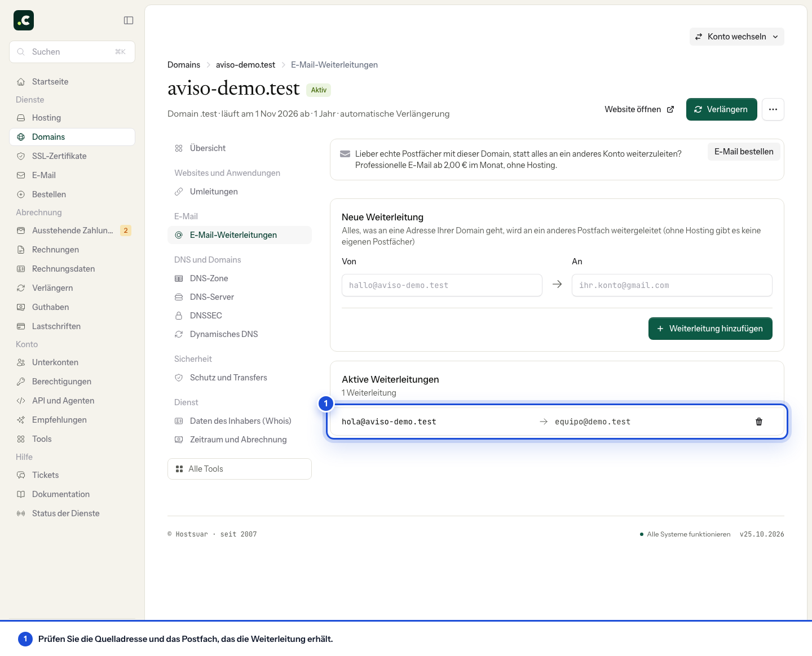Open the Website öffnen link
Screen dimensions: 812x656
[x=639, y=109]
